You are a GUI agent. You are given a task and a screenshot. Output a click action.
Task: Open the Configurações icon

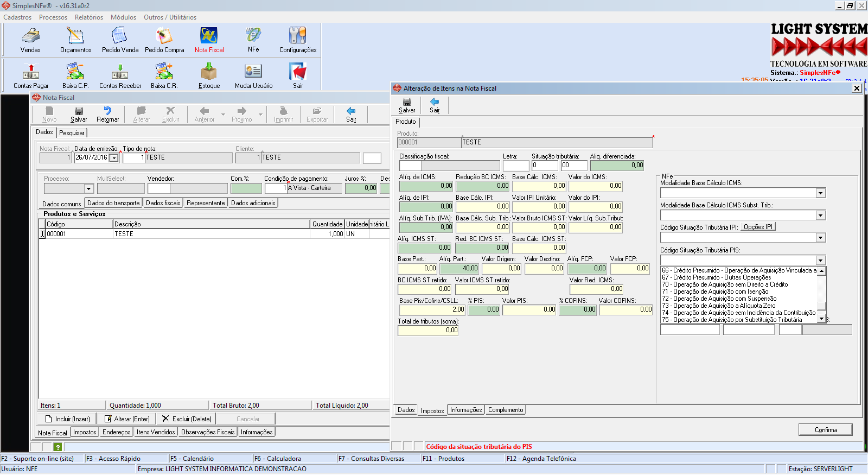pyautogui.click(x=298, y=40)
